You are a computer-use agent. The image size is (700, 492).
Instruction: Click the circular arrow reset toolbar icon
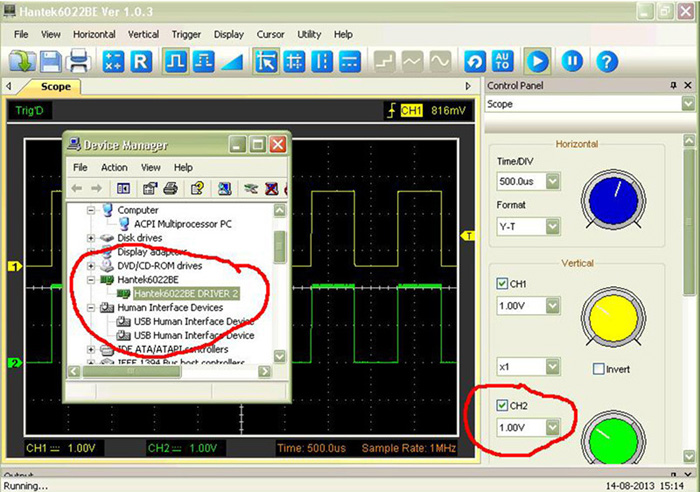click(x=475, y=61)
